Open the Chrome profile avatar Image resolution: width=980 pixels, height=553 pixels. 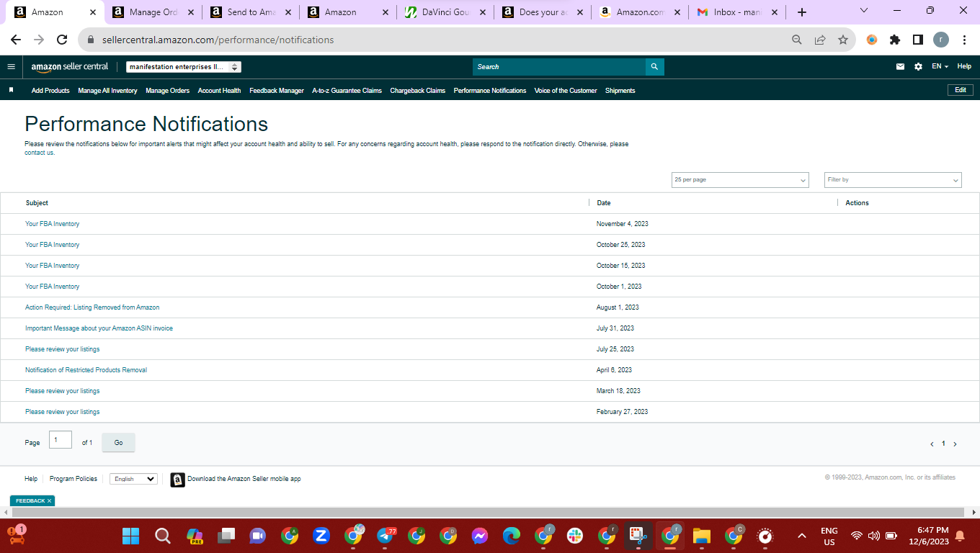941,40
